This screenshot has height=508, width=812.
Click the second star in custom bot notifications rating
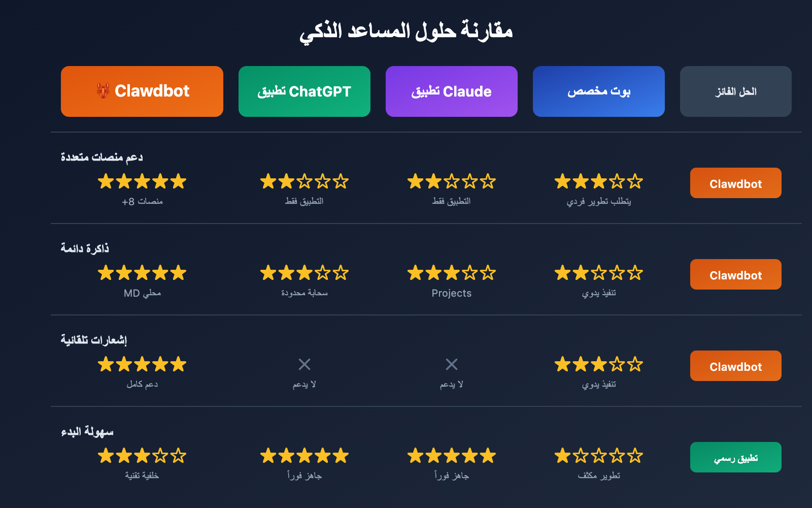[x=581, y=364]
